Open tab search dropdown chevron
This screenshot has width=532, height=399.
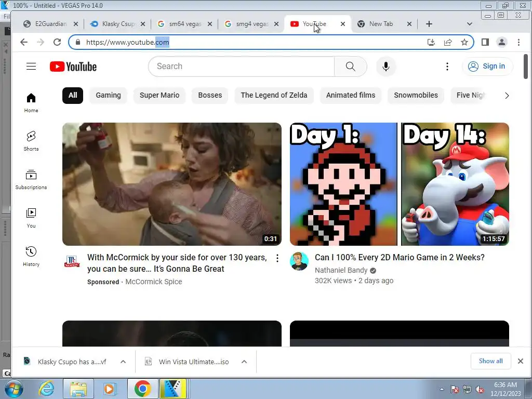pyautogui.click(x=470, y=24)
